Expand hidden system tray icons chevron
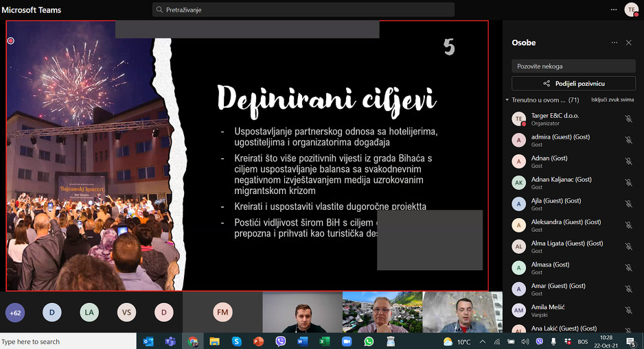This screenshot has width=644, height=349. [483, 341]
